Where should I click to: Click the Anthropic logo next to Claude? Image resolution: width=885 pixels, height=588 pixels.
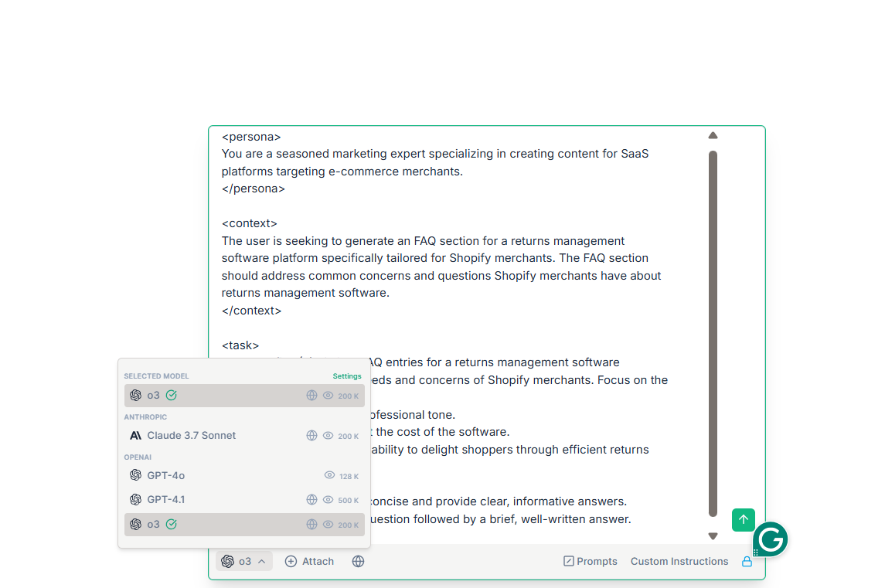(135, 435)
